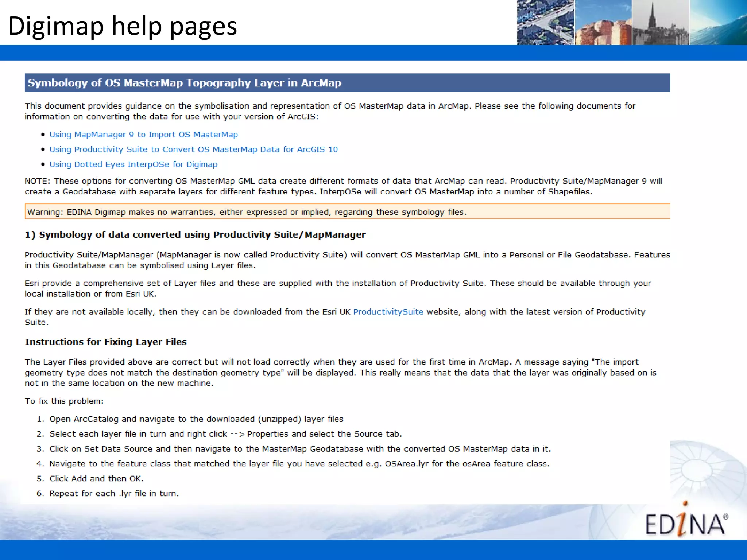
Task: Follow the ProductivitySuite website link
Action: tap(388, 312)
